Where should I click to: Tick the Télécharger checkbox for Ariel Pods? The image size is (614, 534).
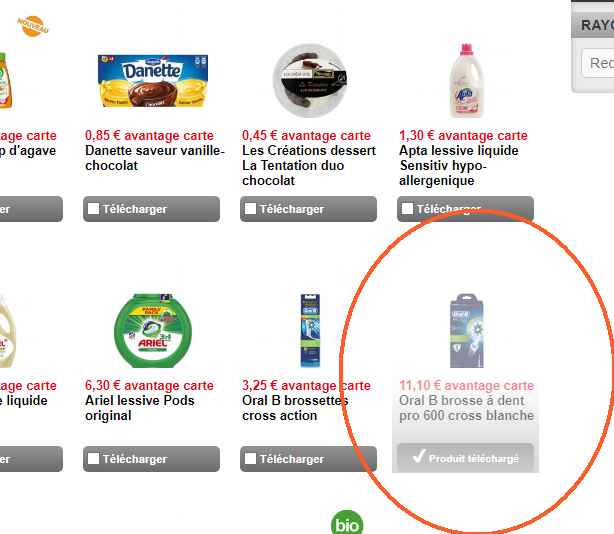coord(93,458)
